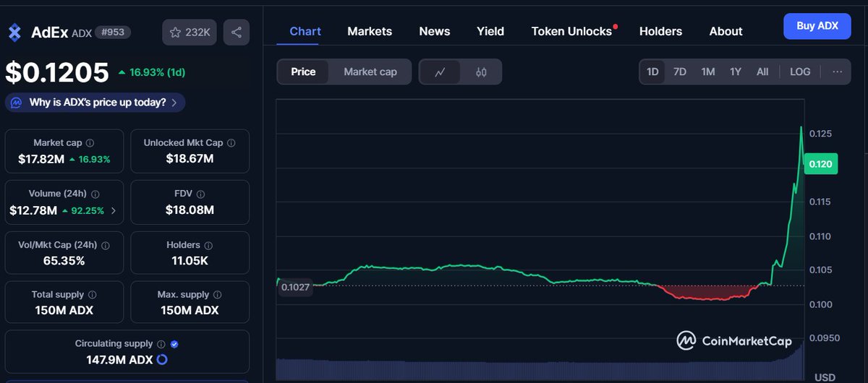Show Unlocked Mkt Cap info icon
Image resolution: width=868 pixels, height=383 pixels.
coord(231,143)
